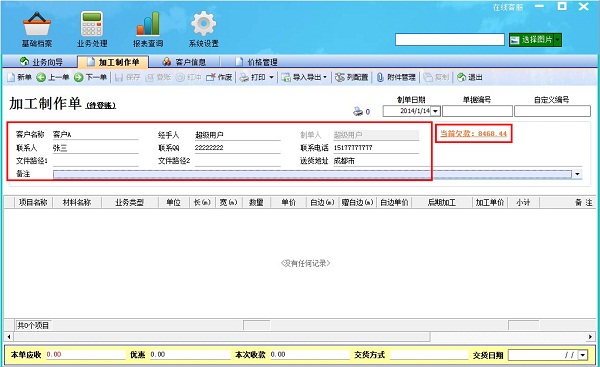Create a new order with 新单

click(x=20, y=77)
